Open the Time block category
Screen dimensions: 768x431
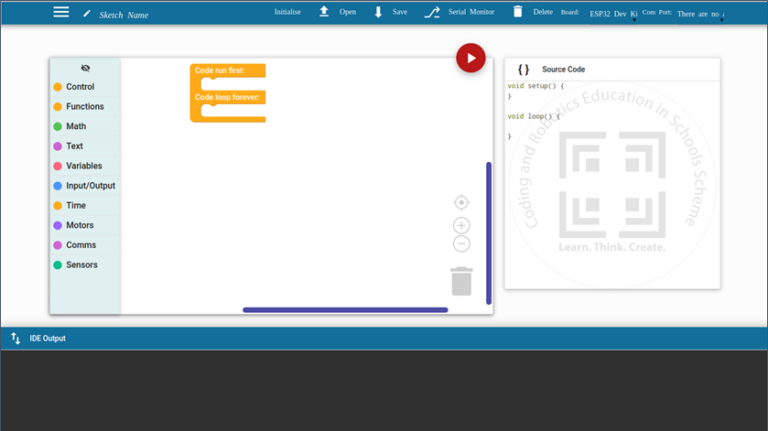[x=85, y=205]
